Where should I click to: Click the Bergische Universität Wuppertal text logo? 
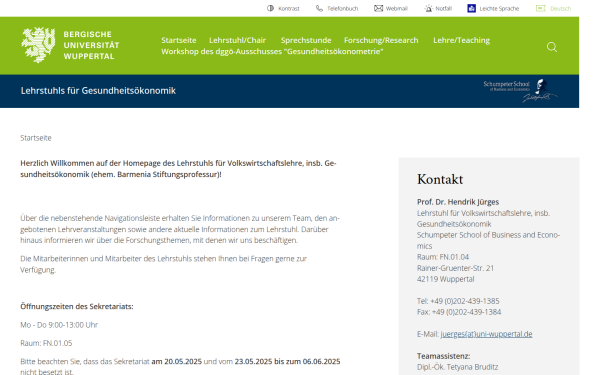click(91, 45)
